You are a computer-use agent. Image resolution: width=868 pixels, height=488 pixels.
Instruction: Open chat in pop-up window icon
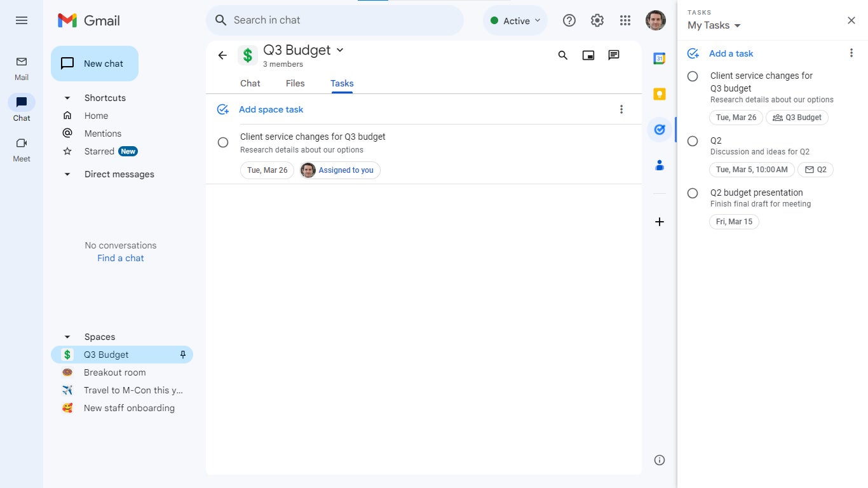tap(588, 55)
